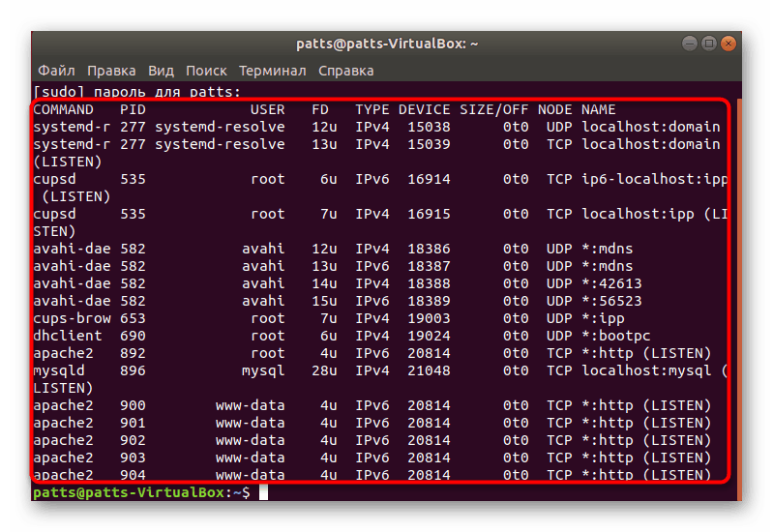
Task: Click the mysqld command name
Action: [x=59, y=370]
